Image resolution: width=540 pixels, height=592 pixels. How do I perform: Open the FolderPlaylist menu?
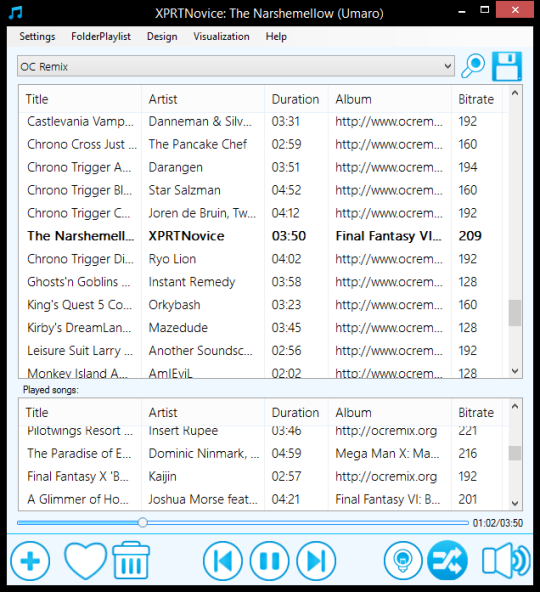point(101,37)
